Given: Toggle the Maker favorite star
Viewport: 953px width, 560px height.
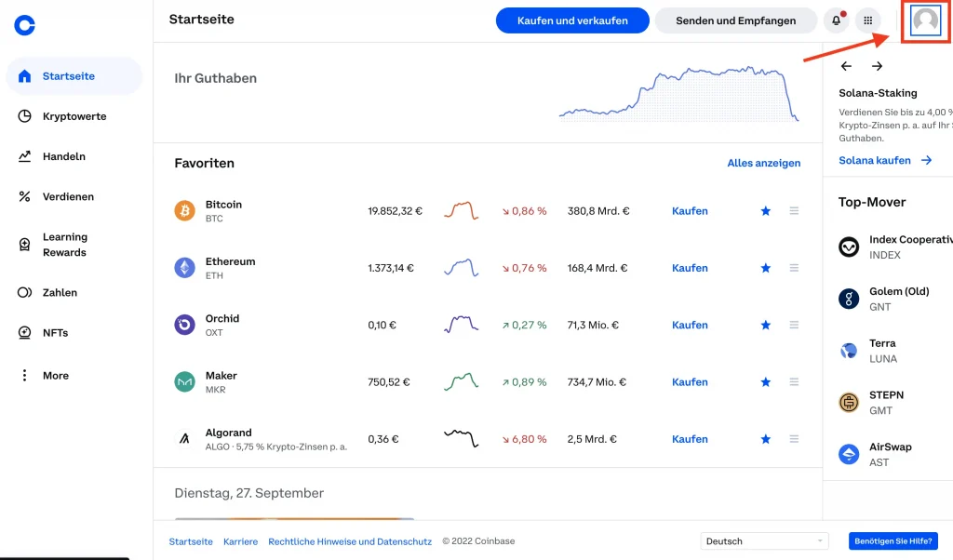Looking at the screenshot, I should (x=766, y=382).
